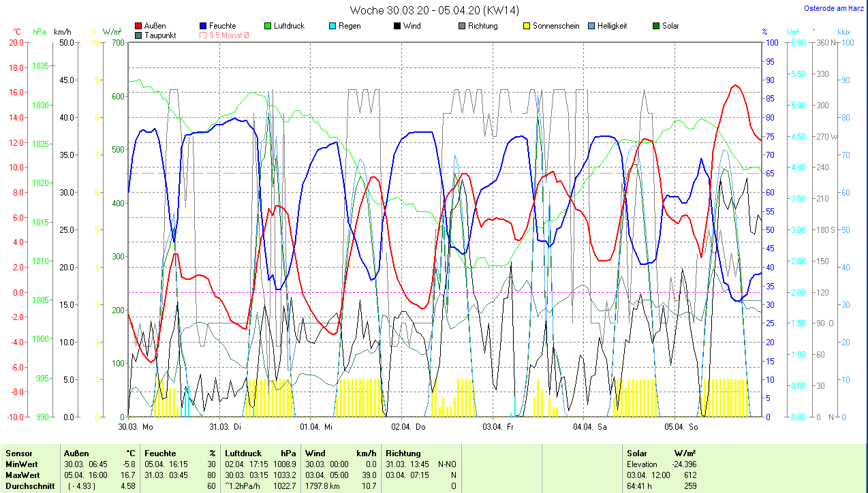Image resolution: width=868 pixels, height=493 pixels.
Task: Select the yellow Sonnenschein legend swatch
Action: pyautogui.click(x=527, y=26)
